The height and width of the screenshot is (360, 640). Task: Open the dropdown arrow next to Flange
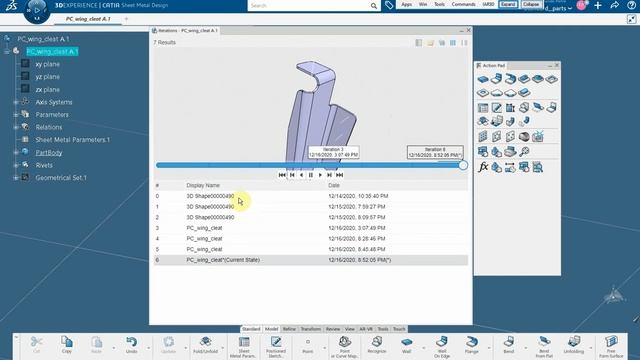coord(489,348)
